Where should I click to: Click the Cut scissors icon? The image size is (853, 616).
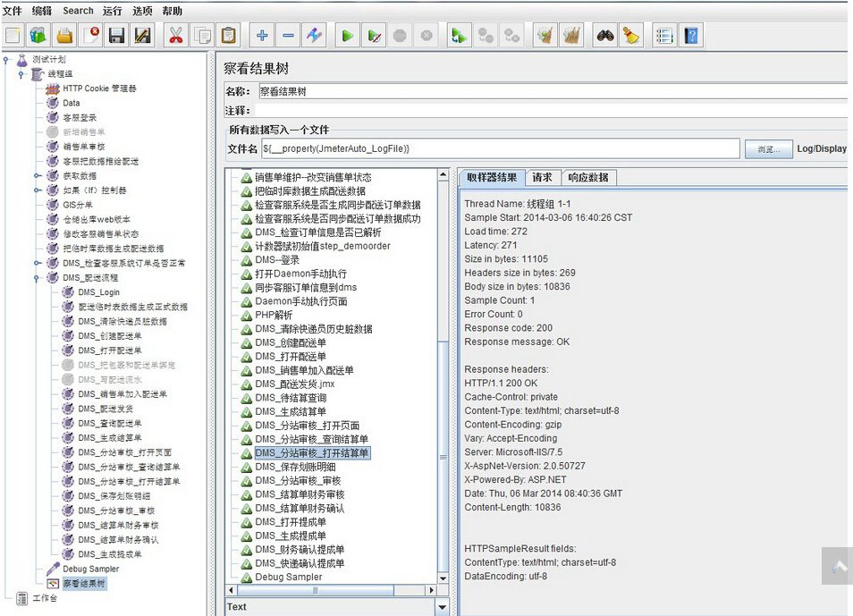(x=175, y=36)
